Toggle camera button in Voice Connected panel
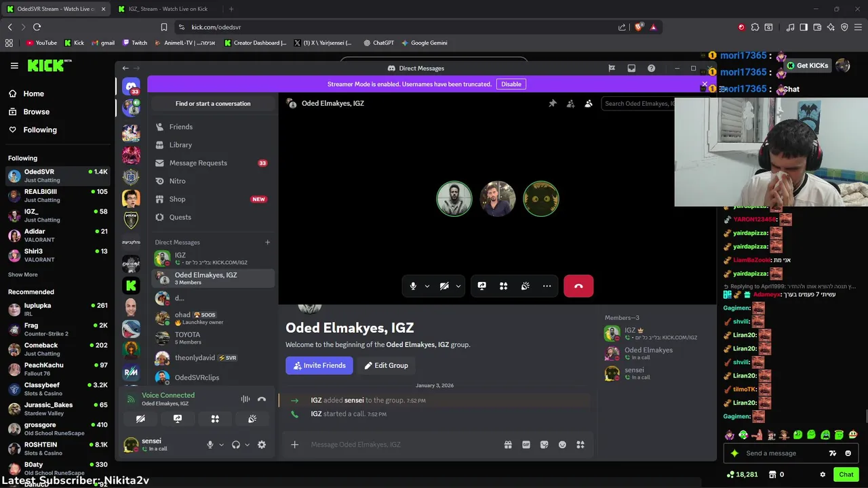 tap(140, 419)
